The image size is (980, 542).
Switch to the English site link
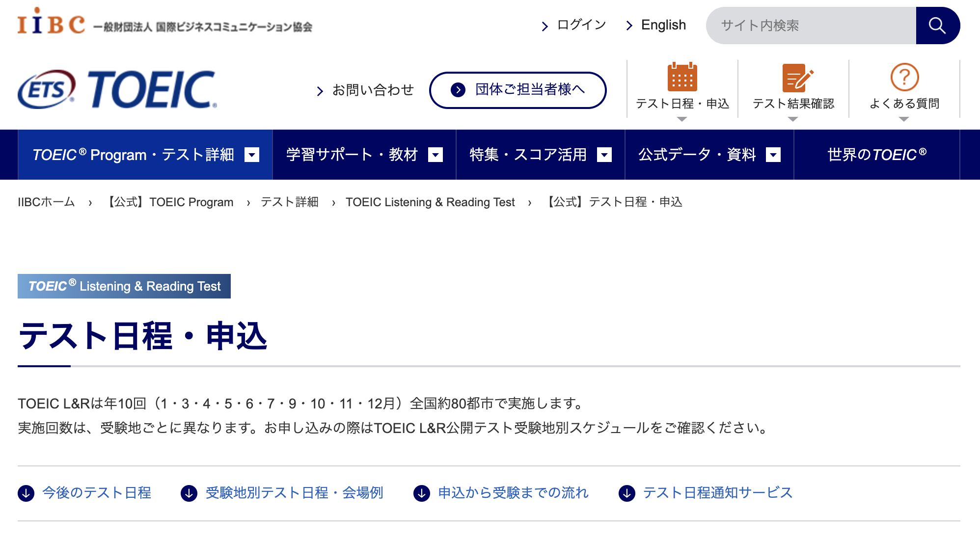(x=663, y=25)
